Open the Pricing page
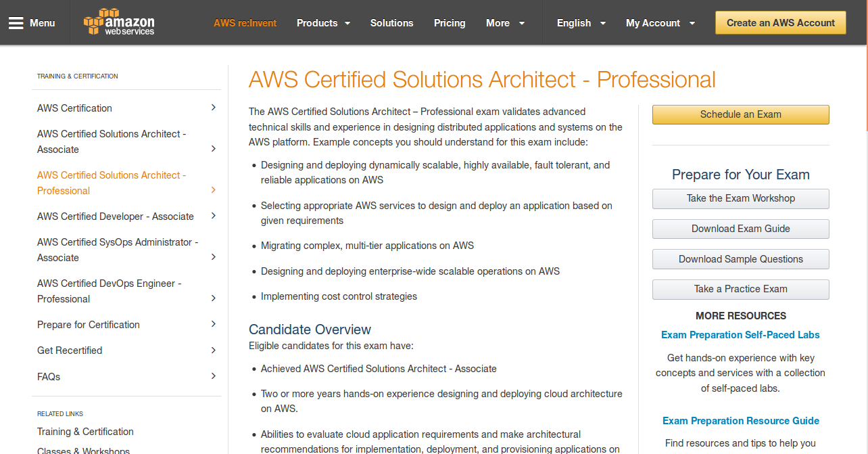Image resolution: width=868 pixels, height=454 pixels. (x=450, y=23)
